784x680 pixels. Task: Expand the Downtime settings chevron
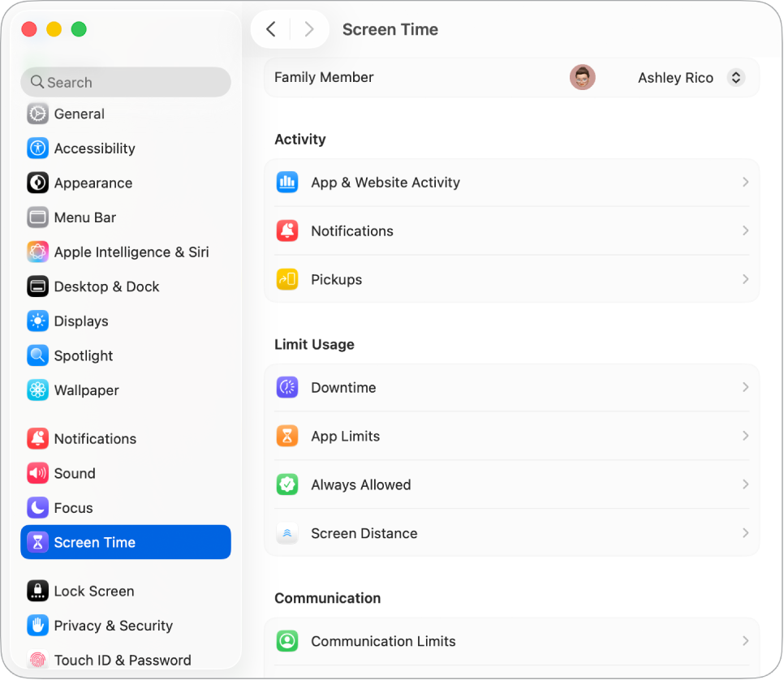click(x=745, y=387)
